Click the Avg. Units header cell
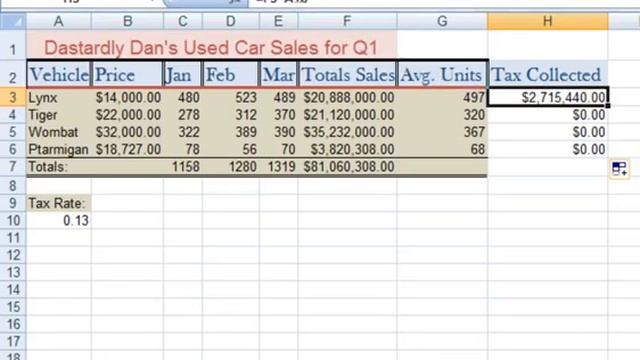Viewport: 640px width, 360px height. [442, 74]
